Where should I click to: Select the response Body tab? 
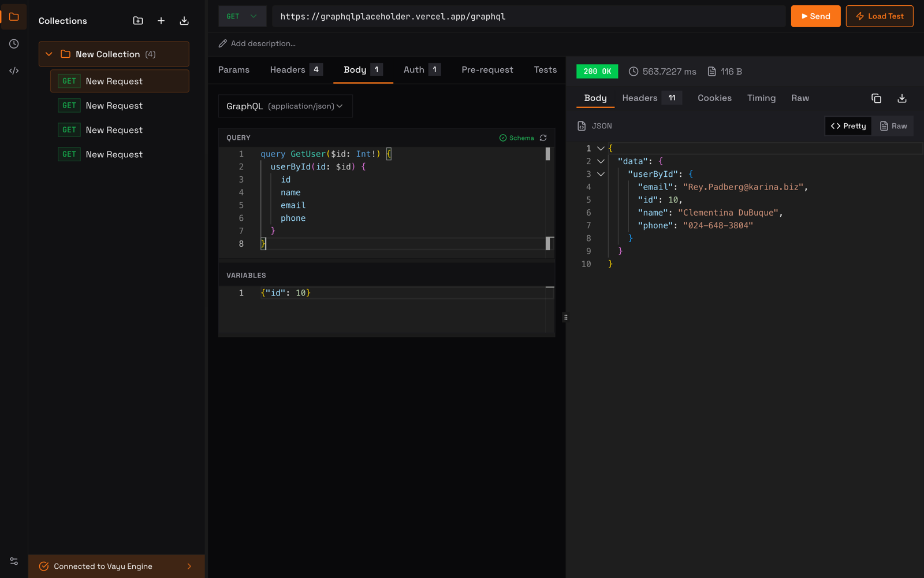click(595, 98)
